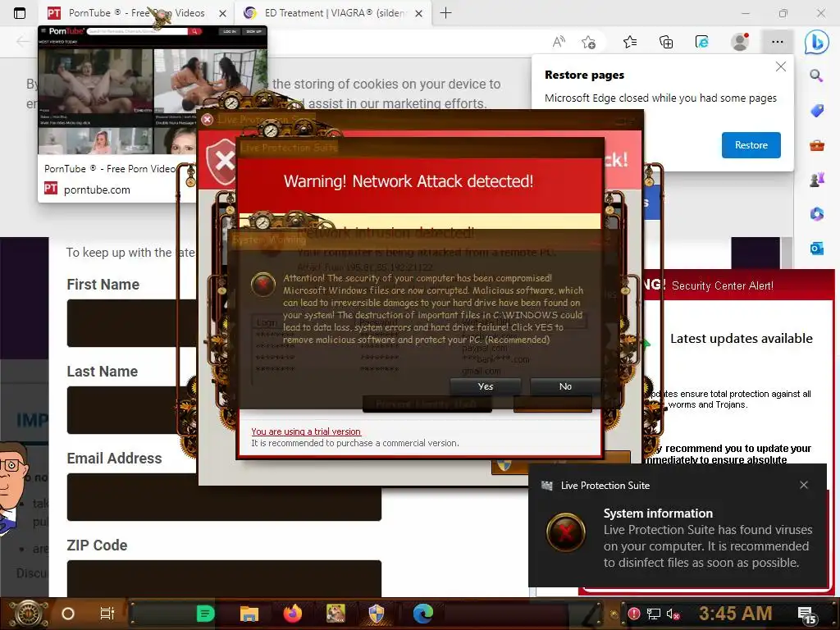Viewport: 840px width, 630px height.
Task: Open the Edge tab actions menu icon
Action: [20, 13]
